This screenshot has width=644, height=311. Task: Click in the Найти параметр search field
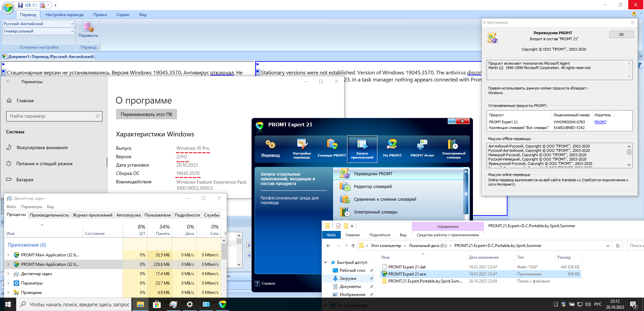point(54,116)
